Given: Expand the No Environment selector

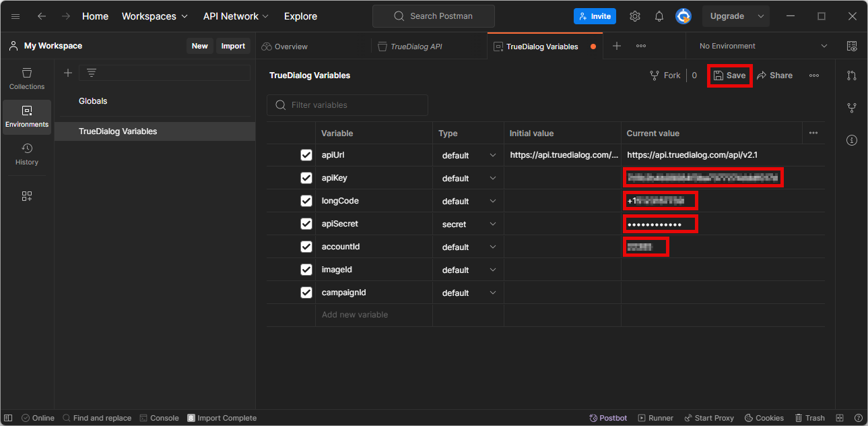Looking at the screenshot, I should (x=763, y=46).
